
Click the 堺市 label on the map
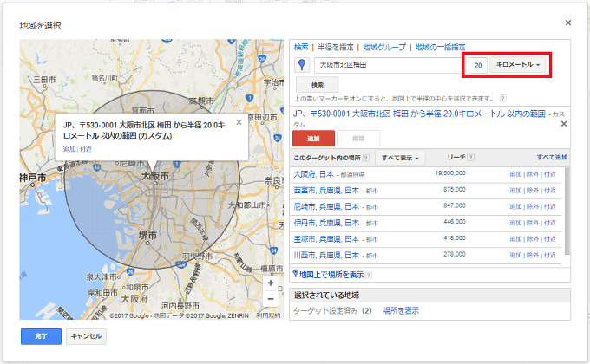tap(147, 235)
